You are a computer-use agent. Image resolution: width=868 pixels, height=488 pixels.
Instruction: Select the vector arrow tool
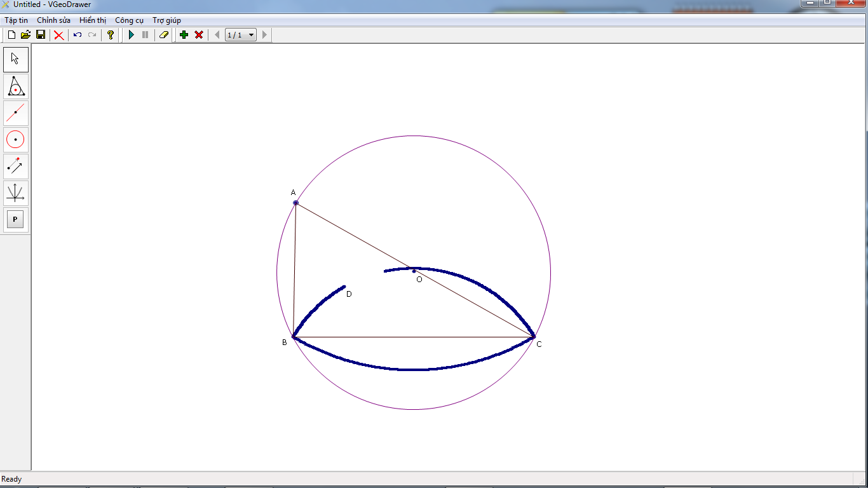point(16,166)
